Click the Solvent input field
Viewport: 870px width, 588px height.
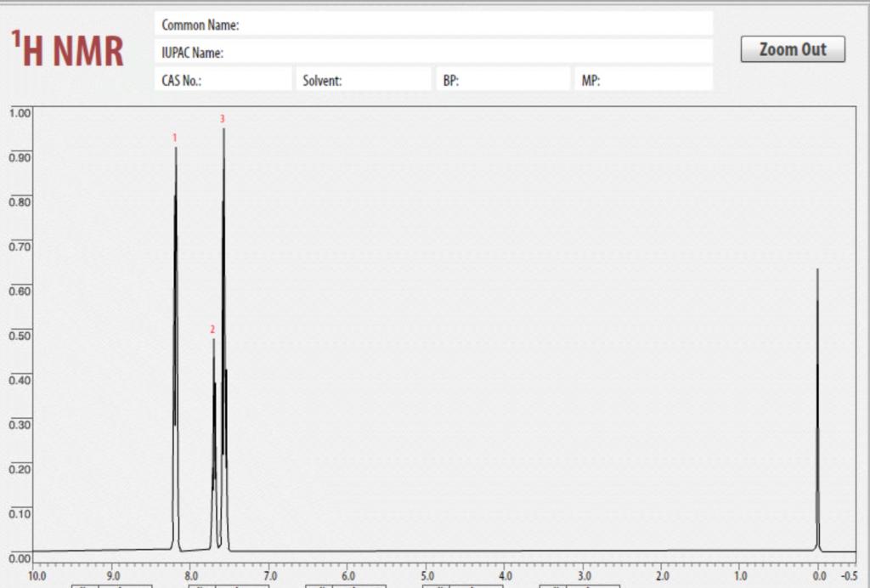click(x=364, y=78)
